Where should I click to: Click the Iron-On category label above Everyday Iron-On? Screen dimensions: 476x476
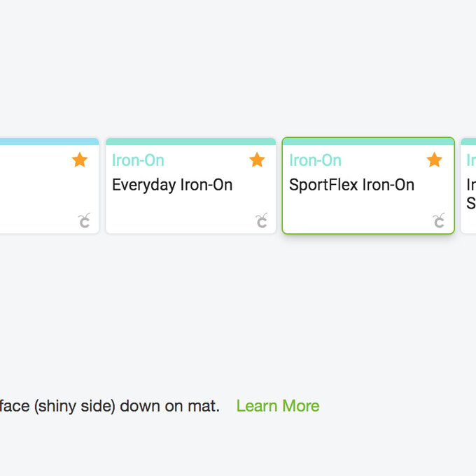pyautogui.click(x=138, y=160)
